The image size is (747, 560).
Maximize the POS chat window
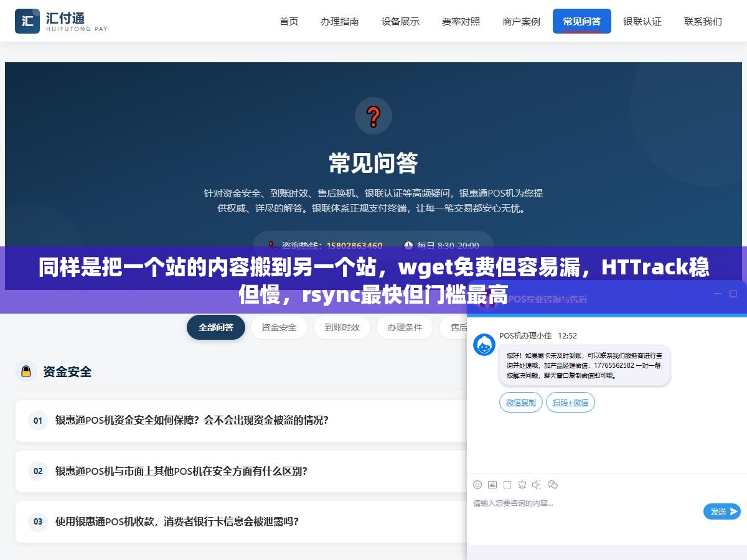click(733, 294)
